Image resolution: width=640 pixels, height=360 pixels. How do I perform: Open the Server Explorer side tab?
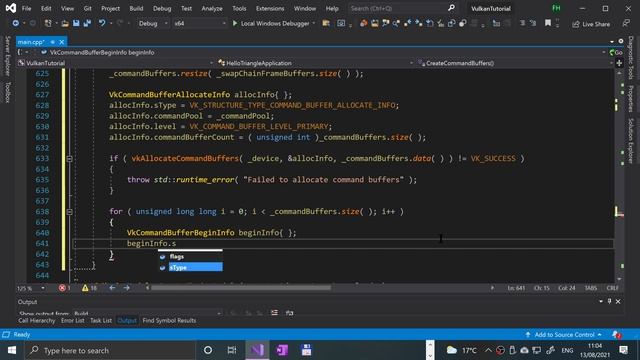7,56
